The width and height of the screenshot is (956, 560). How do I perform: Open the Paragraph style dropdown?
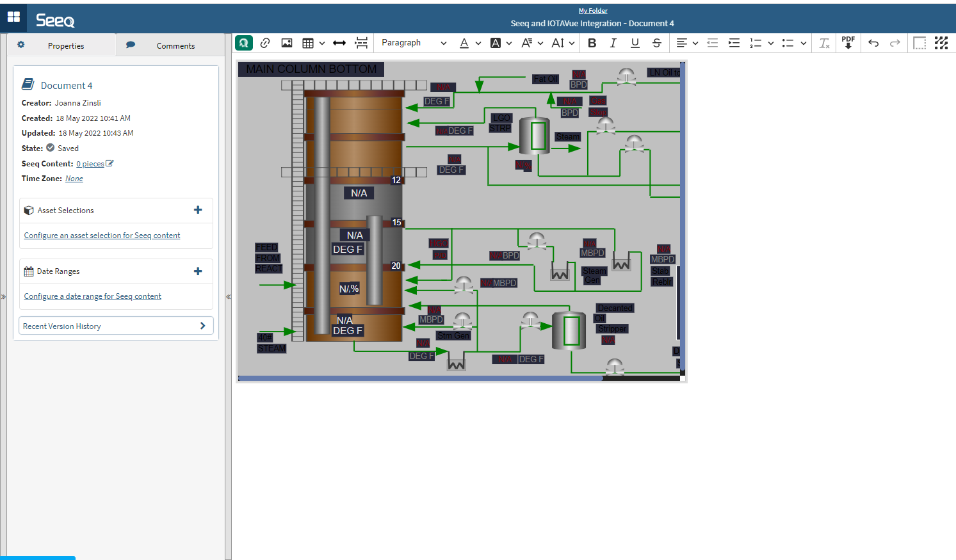(414, 43)
